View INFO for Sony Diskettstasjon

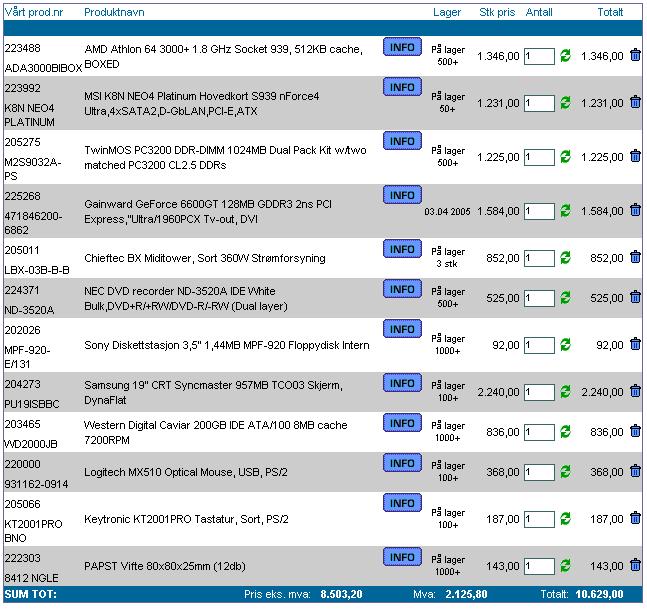coord(402,329)
